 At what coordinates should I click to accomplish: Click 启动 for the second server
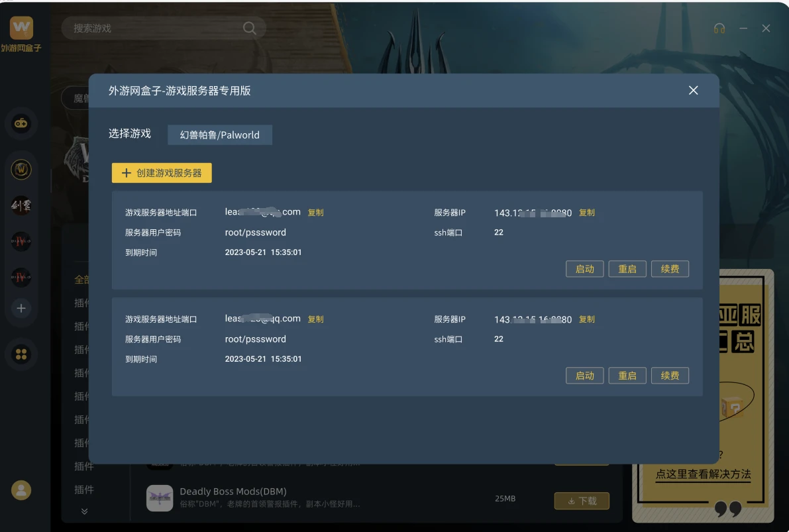click(x=585, y=376)
